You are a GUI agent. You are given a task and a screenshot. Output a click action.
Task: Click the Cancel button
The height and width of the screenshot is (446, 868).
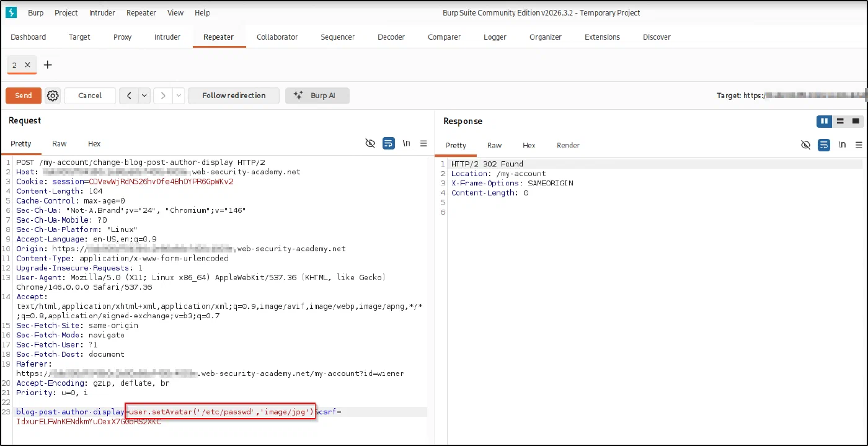90,96
